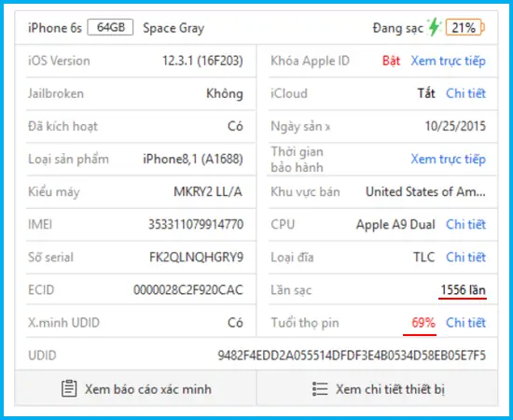This screenshot has width=513, height=420.
Task: Click the 1556 lần charge count
Action: pyautogui.click(x=463, y=290)
